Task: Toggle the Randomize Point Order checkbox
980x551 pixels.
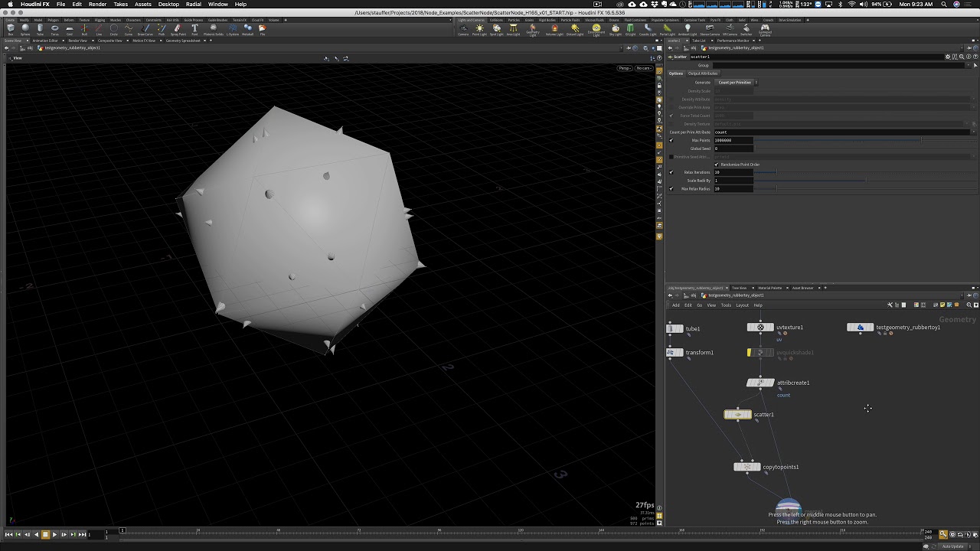Action: click(x=717, y=165)
